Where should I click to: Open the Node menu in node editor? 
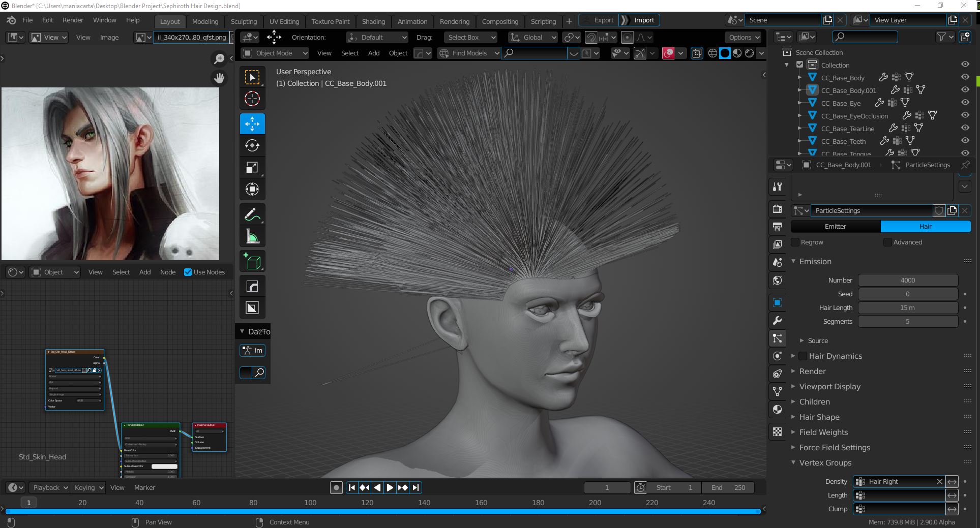(168, 272)
